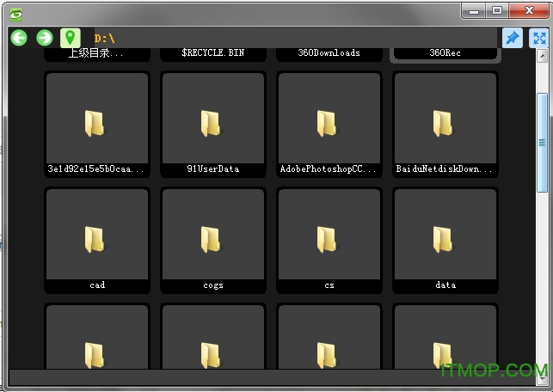Pin the window with the pushpin icon
The height and width of the screenshot is (392, 553).
pos(512,38)
